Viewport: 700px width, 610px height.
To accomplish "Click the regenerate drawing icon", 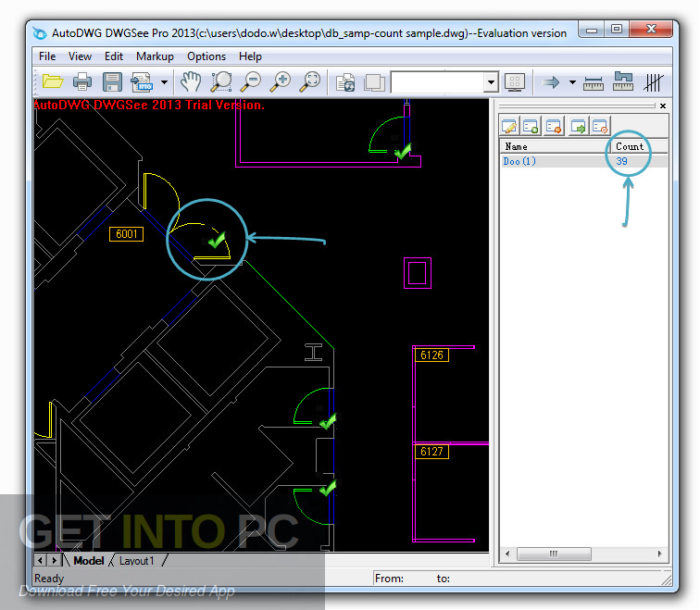I will [x=345, y=82].
